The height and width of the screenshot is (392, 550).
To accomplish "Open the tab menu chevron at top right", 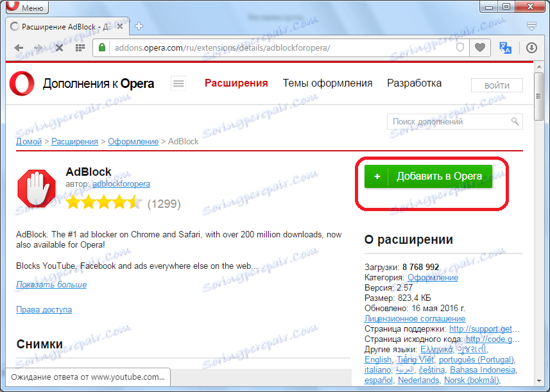I will point(531,26).
